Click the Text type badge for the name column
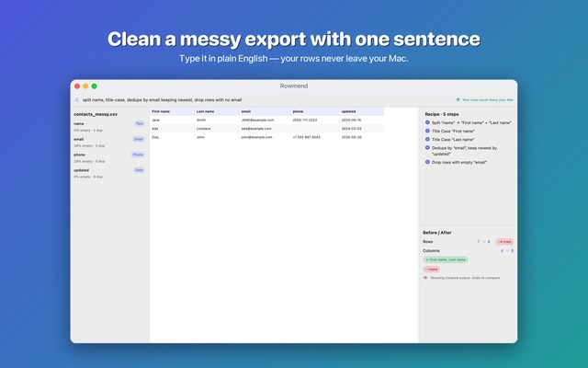 pos(140,123)
